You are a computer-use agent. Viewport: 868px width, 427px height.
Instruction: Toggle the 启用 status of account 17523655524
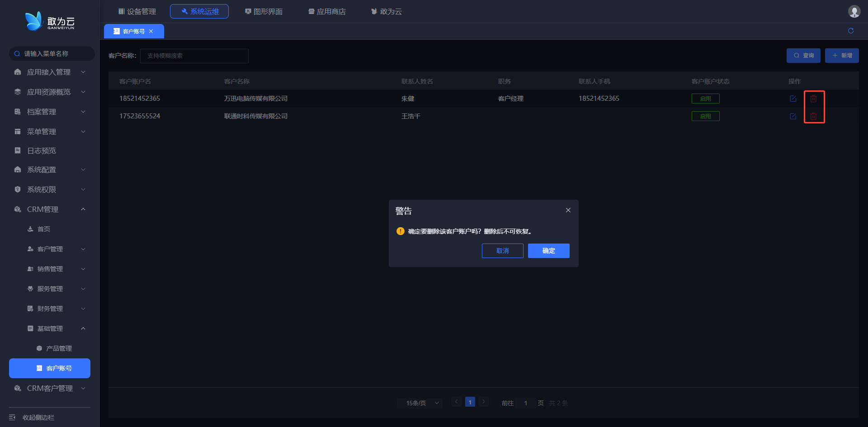(x=705, y=116)
